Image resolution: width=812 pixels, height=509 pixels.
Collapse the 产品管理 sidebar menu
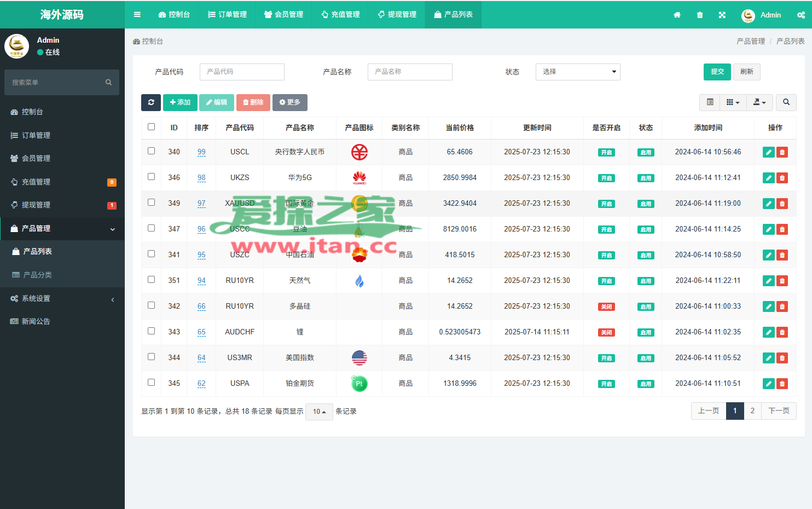(x=62, y=228)
